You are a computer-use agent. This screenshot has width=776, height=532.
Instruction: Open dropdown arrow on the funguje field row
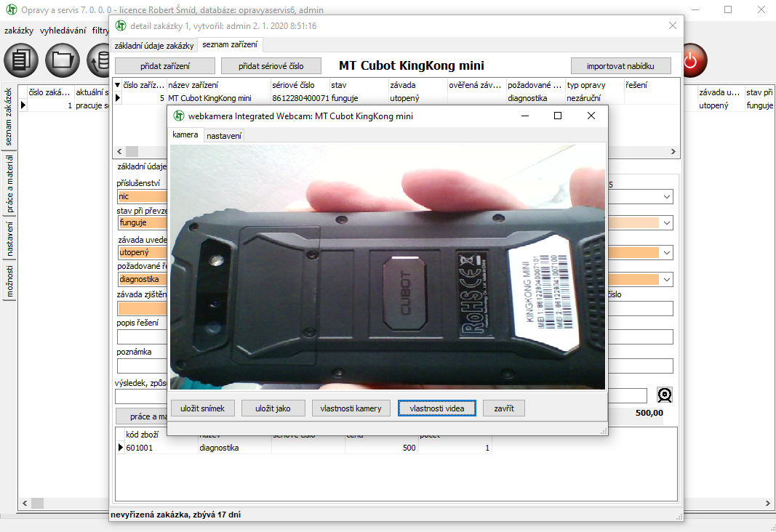(x=667, y=223)
